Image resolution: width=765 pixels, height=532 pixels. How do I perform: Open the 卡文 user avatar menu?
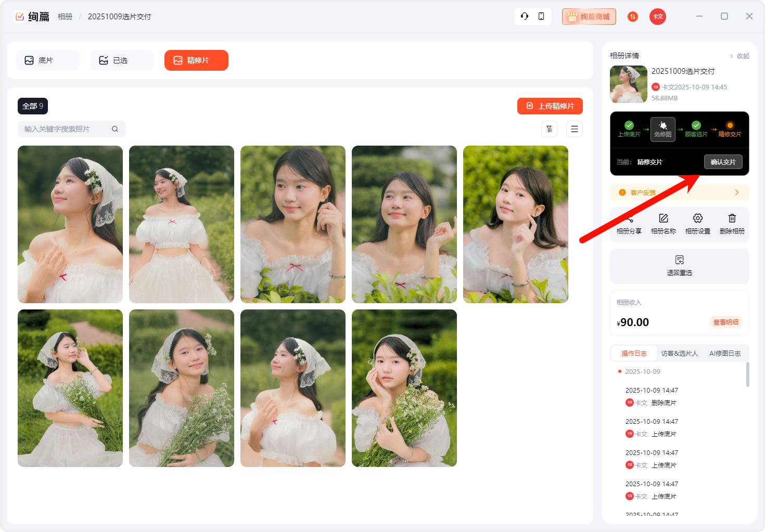click(658, 17)
